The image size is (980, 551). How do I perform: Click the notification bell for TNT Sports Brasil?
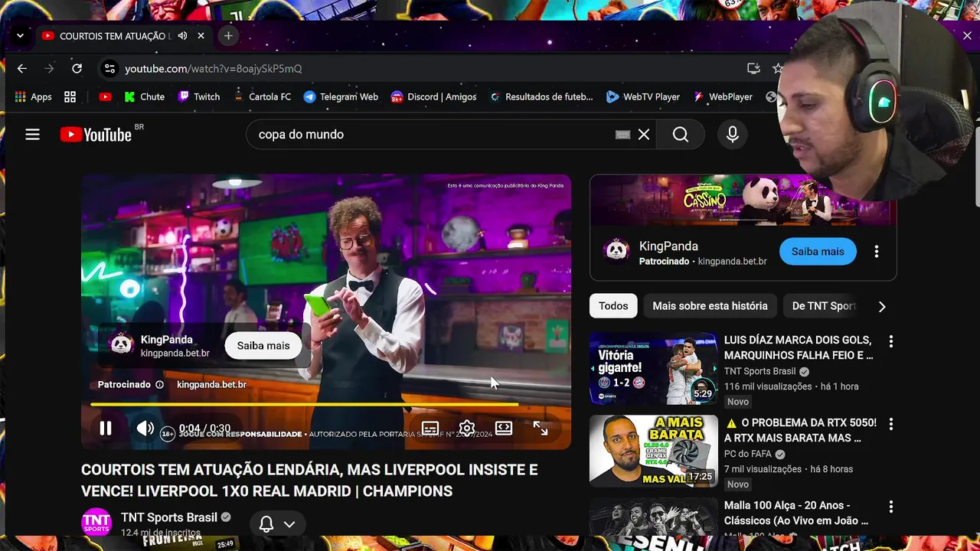pyautogui.click(x=266, y=524)
